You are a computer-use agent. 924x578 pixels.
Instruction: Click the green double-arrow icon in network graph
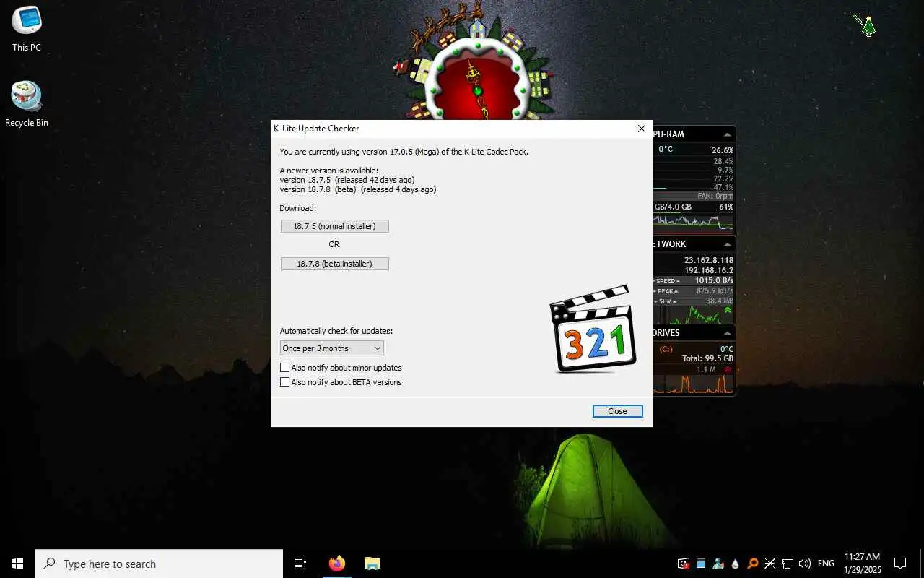[x=728, y=311]
